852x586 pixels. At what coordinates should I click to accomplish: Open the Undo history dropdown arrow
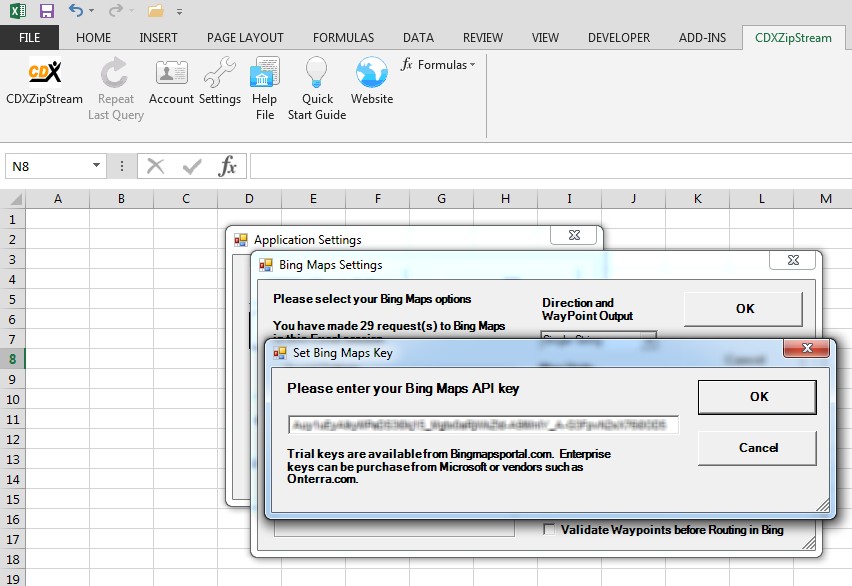pyautogui.click(x=91, y=11)
